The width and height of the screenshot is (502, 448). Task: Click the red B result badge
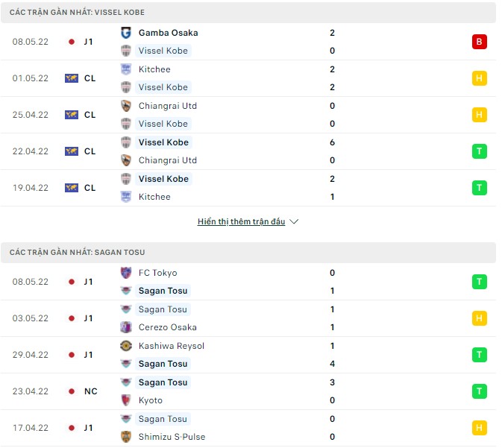pyautogui.click(x=480, y=42)
